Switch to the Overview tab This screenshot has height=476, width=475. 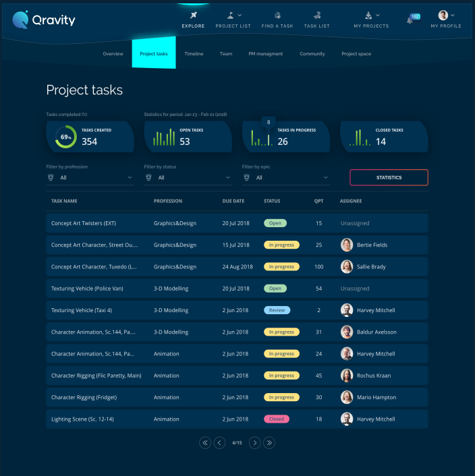113,54
